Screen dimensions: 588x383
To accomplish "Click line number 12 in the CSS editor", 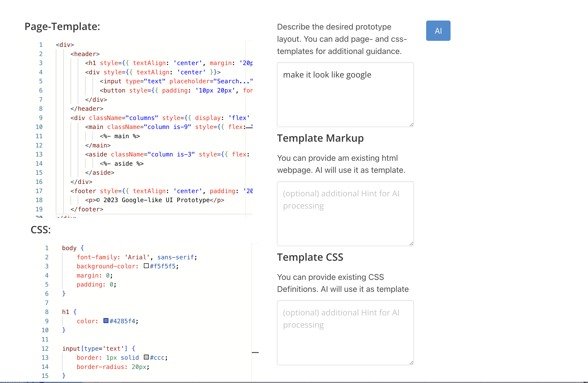I will pos(45,348).
